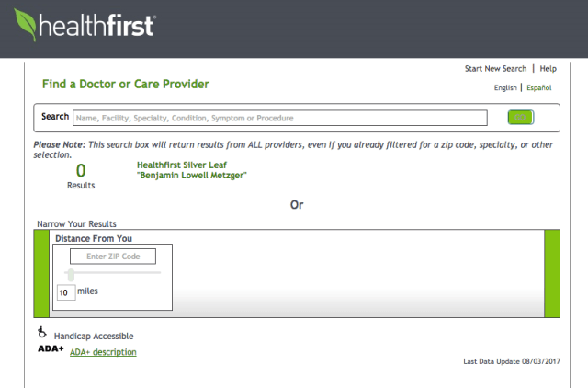Image resolution: width=588 pixels, height=388 pixels.
Task: Switch language to Español
Action: [538, 87]
